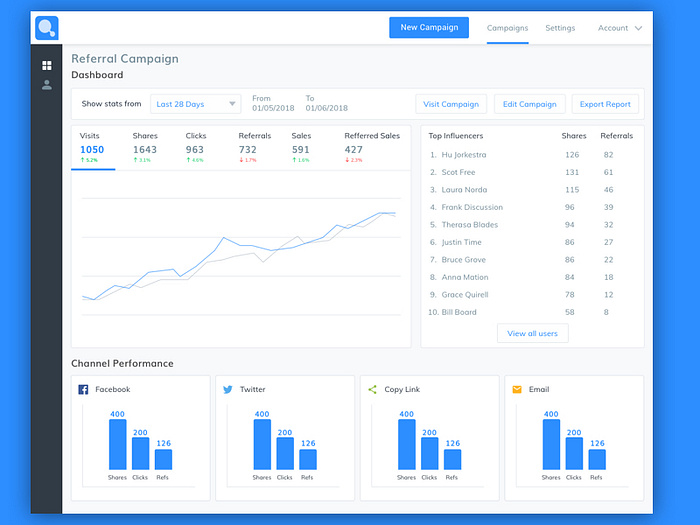Expand the Account menu chevron
Viewport: 700px width, 525px height.
click(x=638, y=28)
